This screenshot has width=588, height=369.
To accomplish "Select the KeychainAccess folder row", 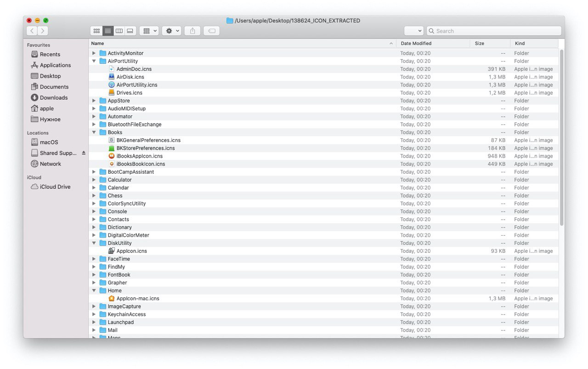I will (323, 314).
